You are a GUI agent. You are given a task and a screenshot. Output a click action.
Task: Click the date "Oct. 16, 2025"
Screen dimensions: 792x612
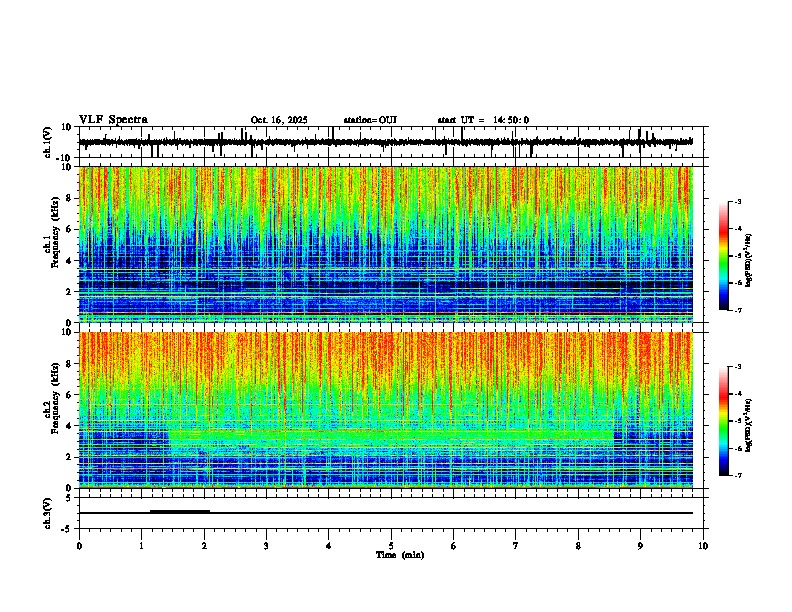coord(279,120)
